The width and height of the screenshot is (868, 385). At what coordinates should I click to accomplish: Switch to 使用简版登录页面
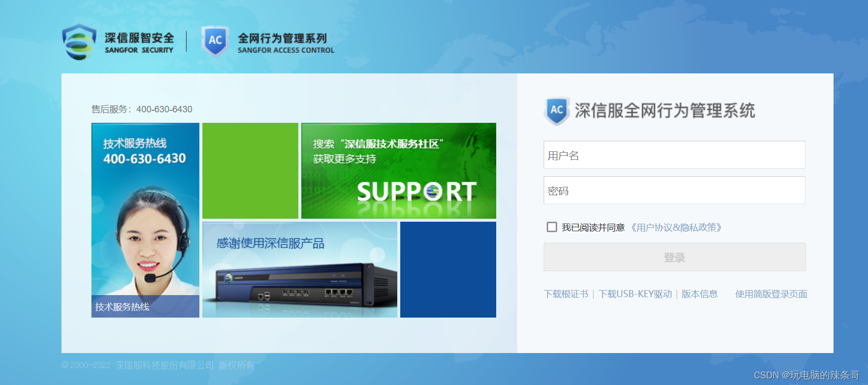click(771, 294)
